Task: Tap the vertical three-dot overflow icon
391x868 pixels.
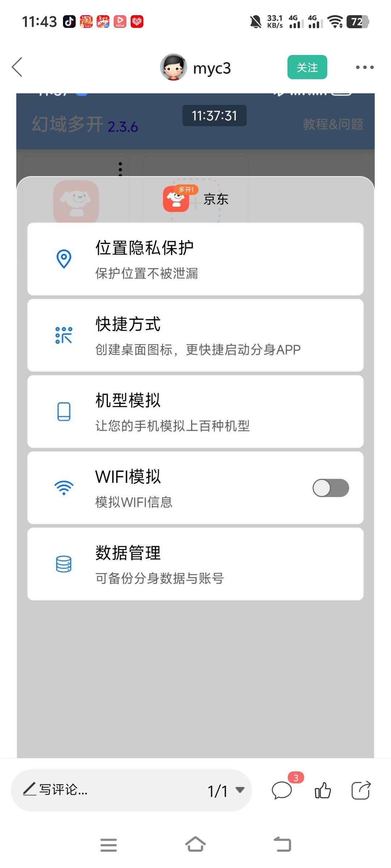Action: (121, 169)
